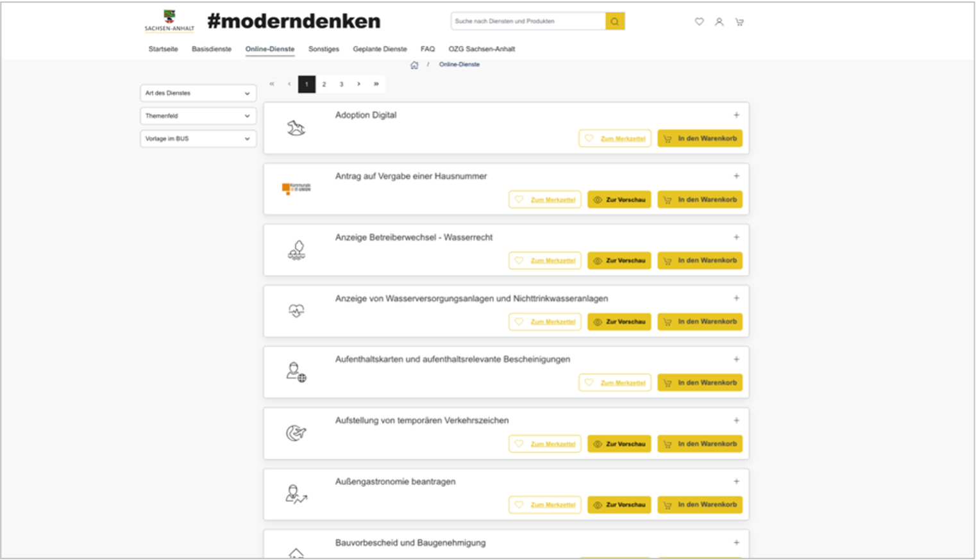The image size is (976, 560).
Task: Add Außengastronomie beantragen to Merkzettel
Action: [545, 505]
